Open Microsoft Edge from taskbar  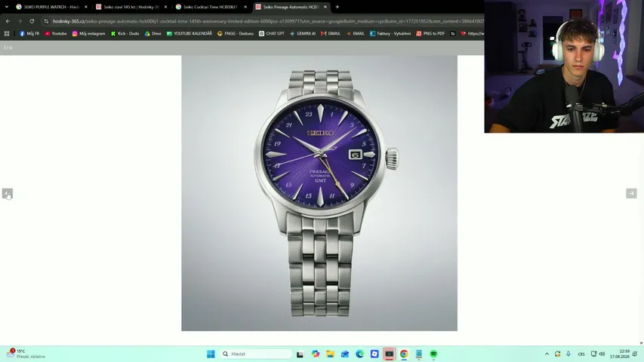[x=360, y=354]
